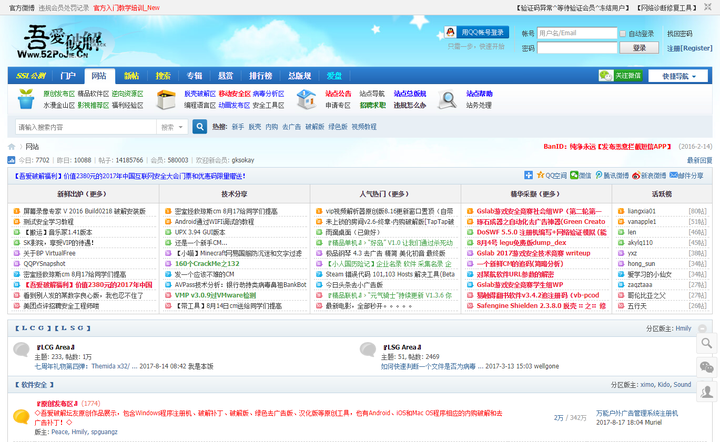The width and height of the screenshot is (720, 442).
Task: Expand the 快捷导航 dropdown
Action: 679,76
